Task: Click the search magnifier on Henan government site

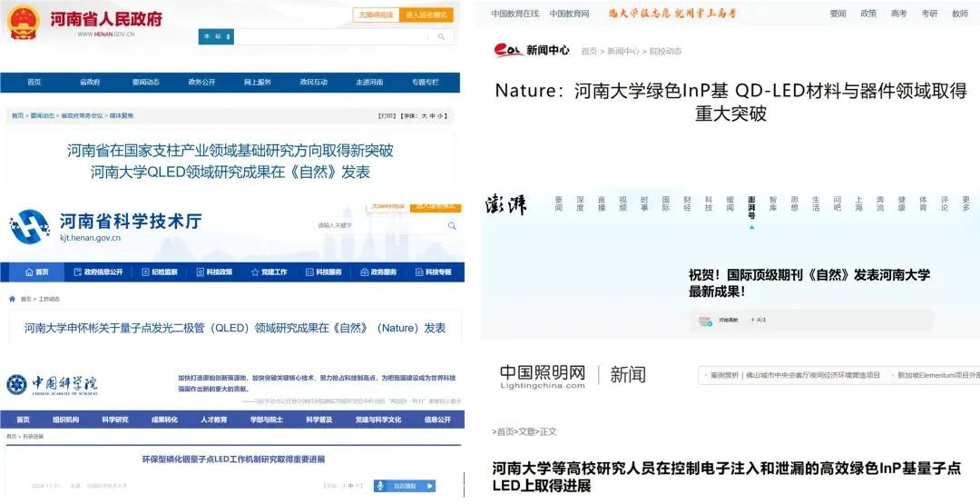Action: (441, 37)
